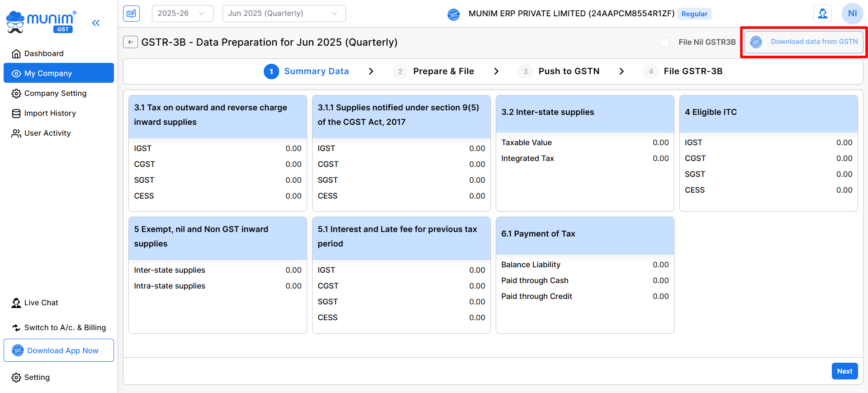Screen dimensions: 868x393
Task: Click the Next button
Action: coord(844,371)
